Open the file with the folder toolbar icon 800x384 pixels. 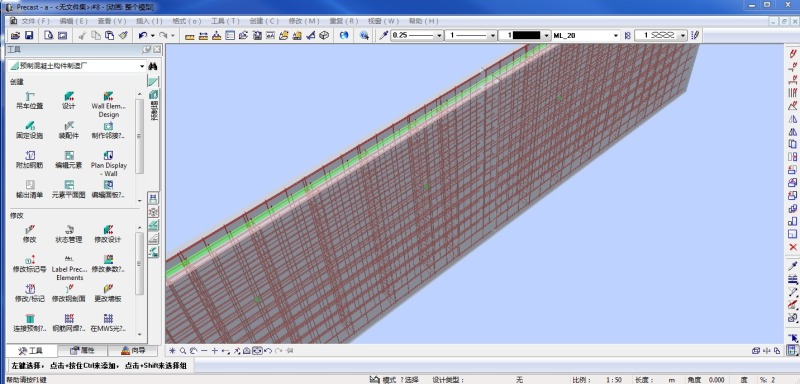(15, 35)
